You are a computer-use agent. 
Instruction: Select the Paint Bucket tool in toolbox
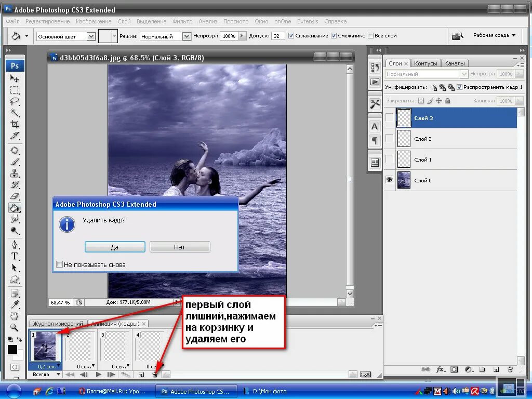[x=14, y=208]
